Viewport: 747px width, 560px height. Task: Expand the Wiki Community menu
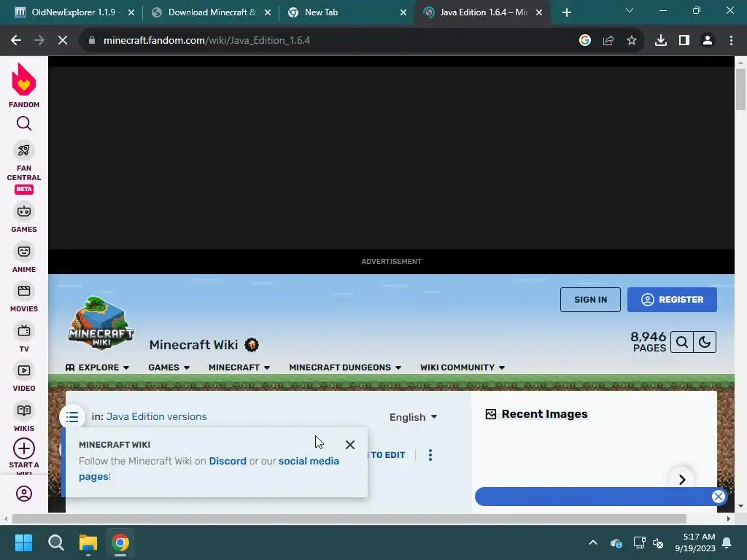462,367
